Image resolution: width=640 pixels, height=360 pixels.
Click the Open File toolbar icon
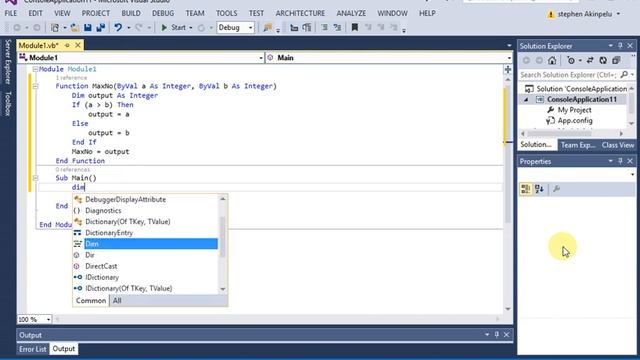(x=75, y=28)
